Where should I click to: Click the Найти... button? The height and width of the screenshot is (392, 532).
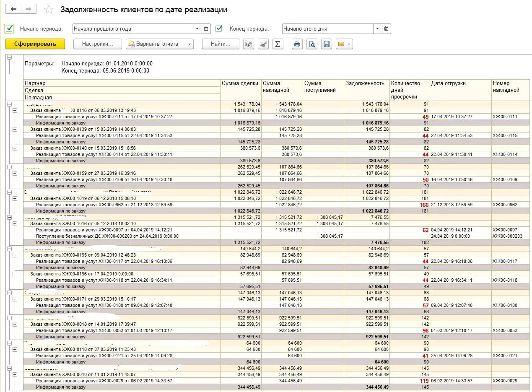tap(221, 44)
